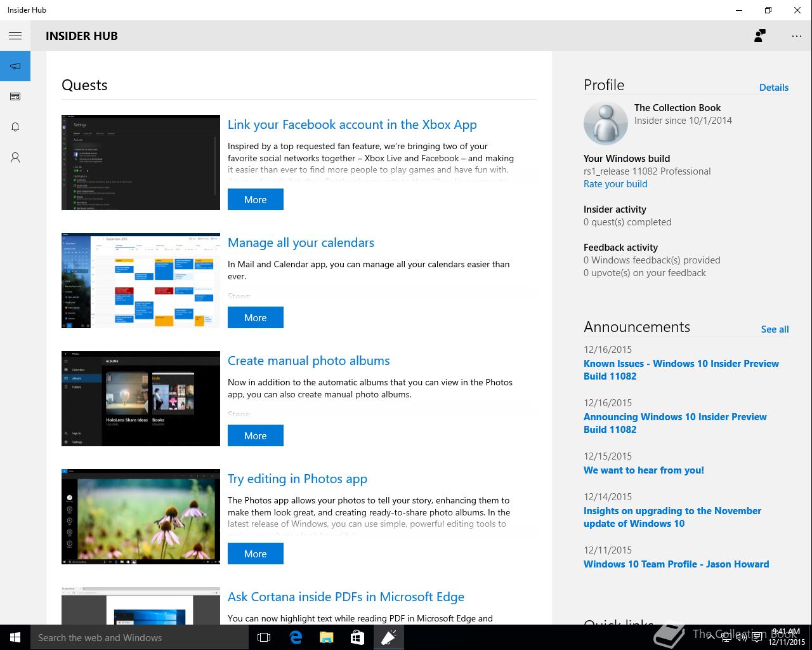Click the volume icon in system tray
The height and width of the screenshot is (650, 812).
pos(741,637)
